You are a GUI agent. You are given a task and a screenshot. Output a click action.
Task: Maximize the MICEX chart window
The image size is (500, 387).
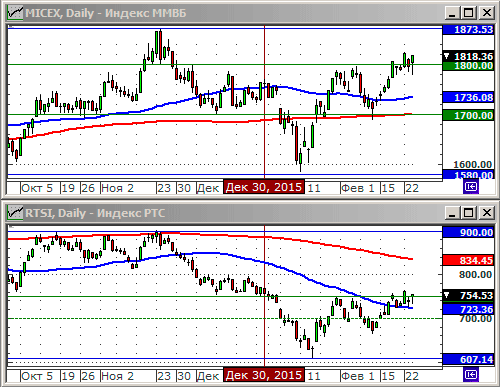469,13
